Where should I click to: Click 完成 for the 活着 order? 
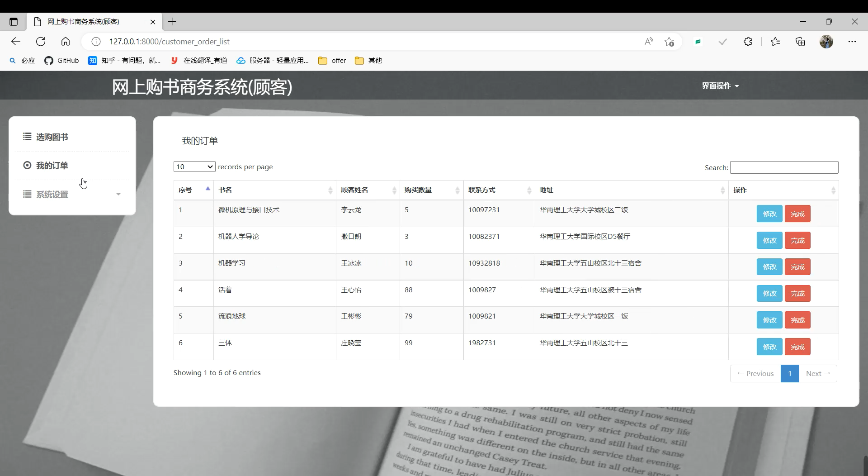(797, 294)
